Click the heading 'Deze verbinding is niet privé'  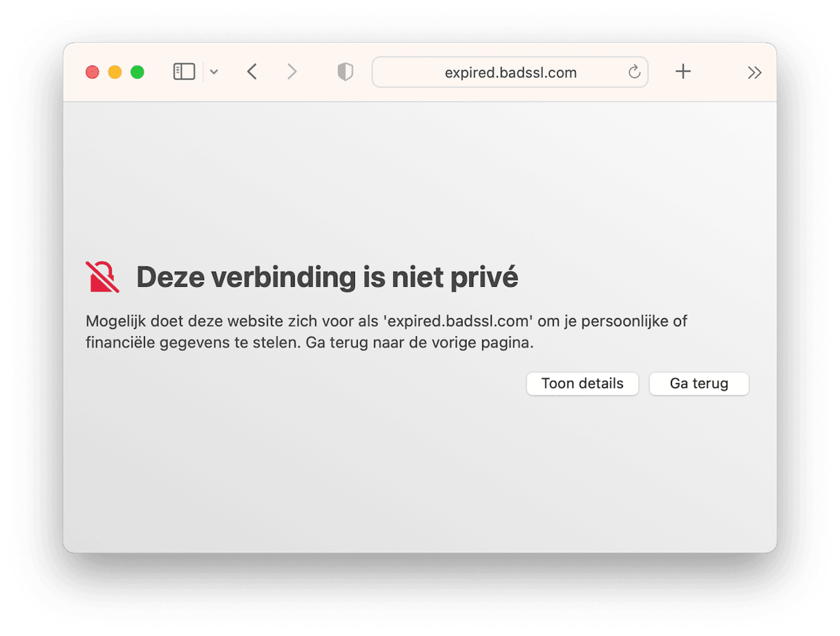pos(327,277)
